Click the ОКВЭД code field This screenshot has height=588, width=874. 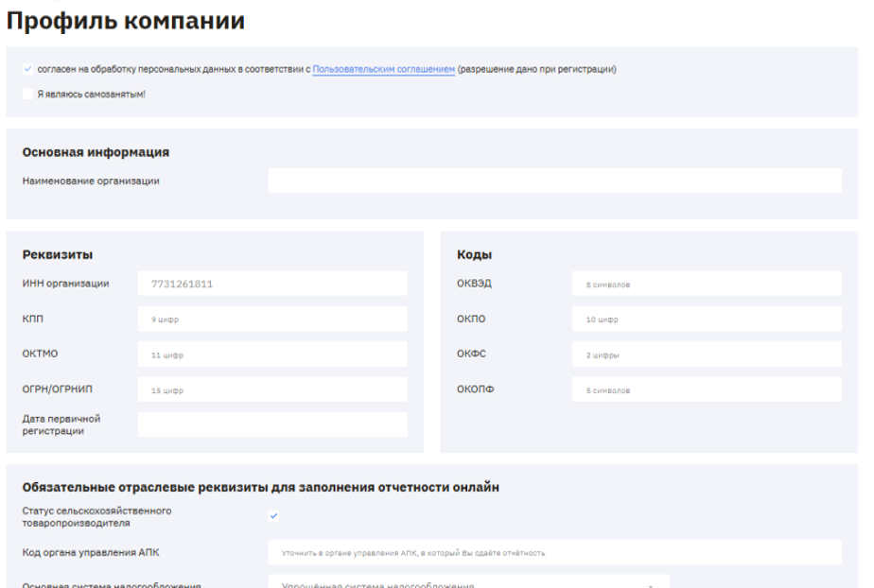click(x=706, y=284)
